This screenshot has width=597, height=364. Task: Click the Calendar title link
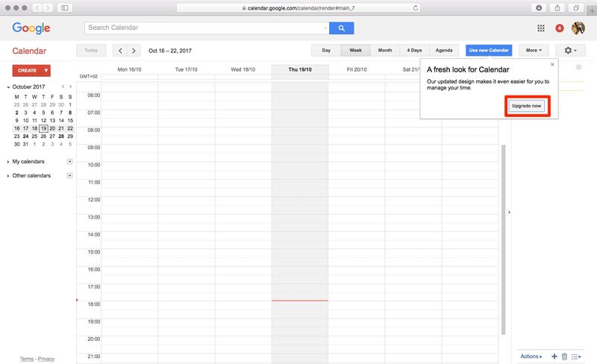click(x=29, y=51)
